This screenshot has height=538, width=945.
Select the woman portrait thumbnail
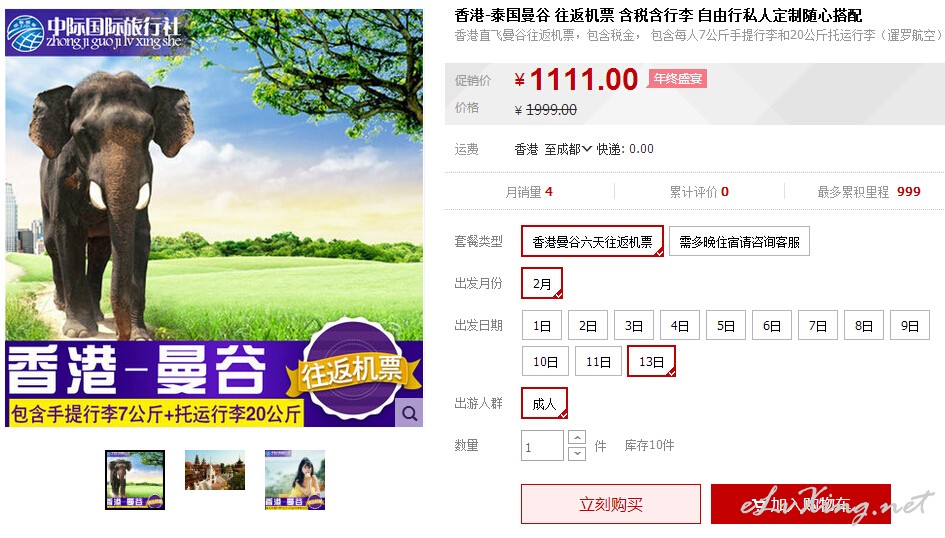point(295,480)
